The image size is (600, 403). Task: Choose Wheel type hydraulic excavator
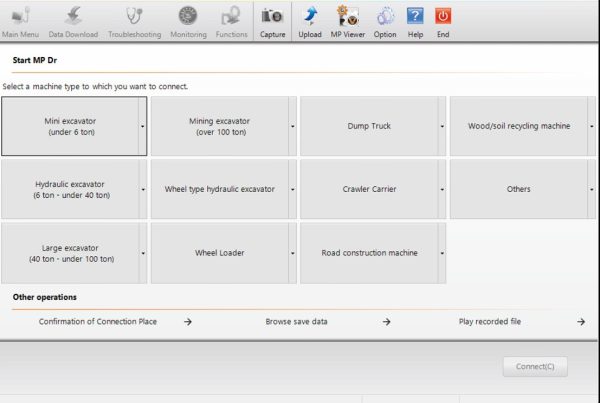(220, 189)
